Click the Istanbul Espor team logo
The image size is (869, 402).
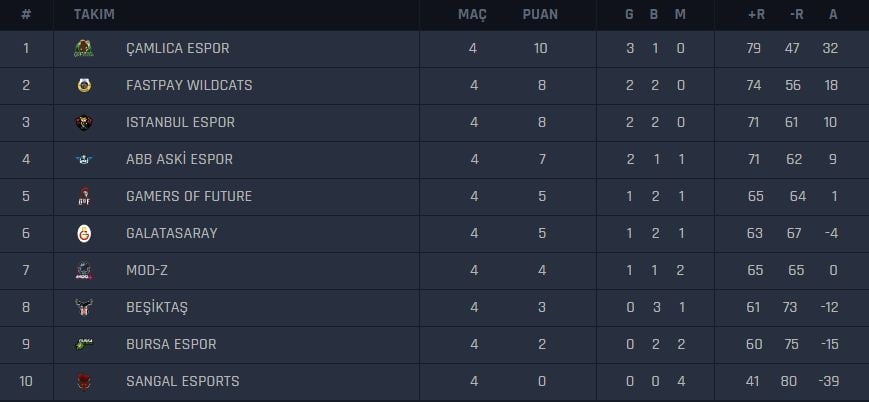pyautogui.click(x=85, y=122)
